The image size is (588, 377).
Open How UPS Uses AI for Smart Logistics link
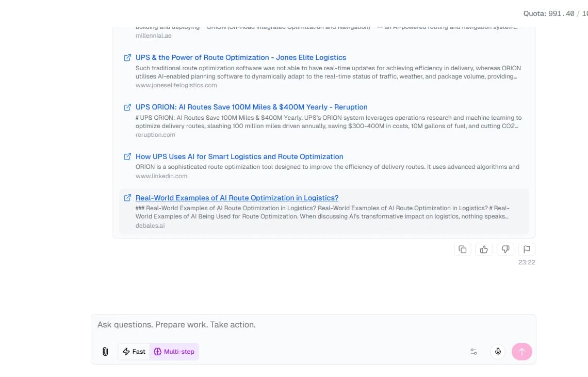239,156
